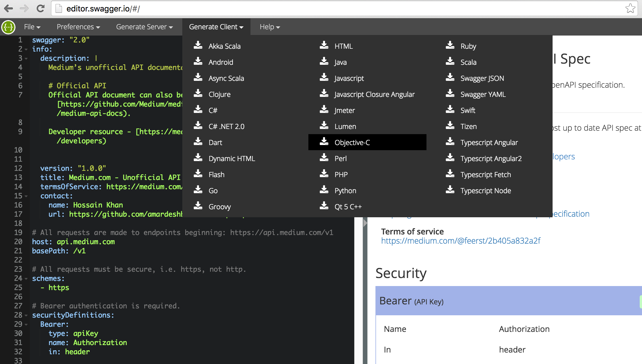
Task: Collapse contact fold arrow on line 15
Action: [26, 196]
